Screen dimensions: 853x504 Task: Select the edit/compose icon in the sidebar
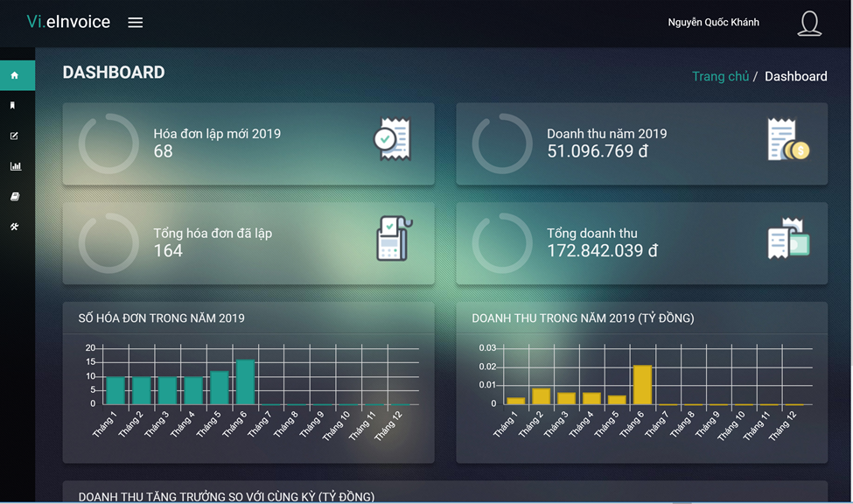[x=14, y=136]
